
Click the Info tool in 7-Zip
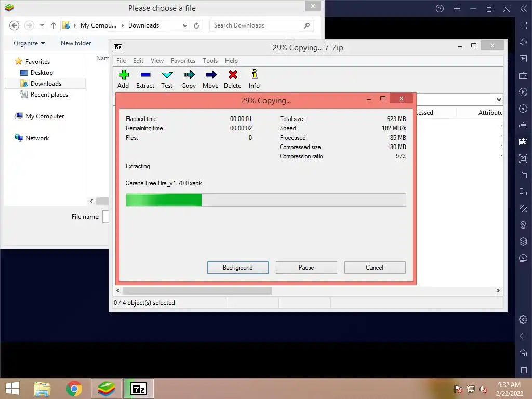tap(254, 79)
